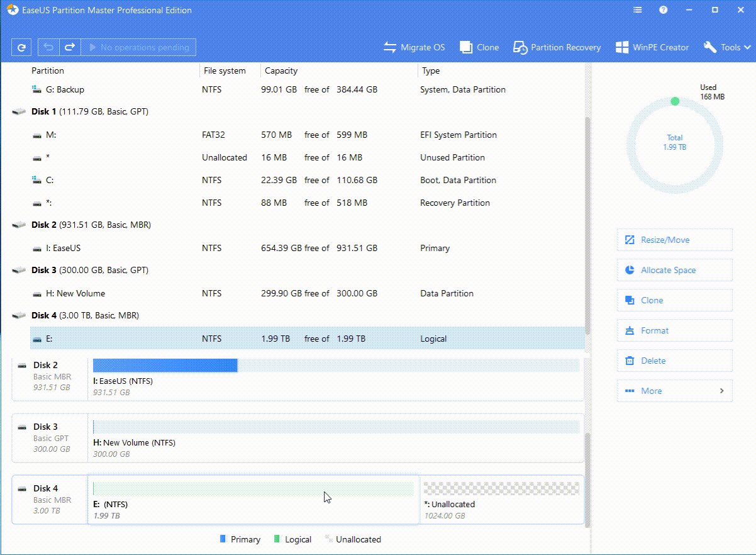
Task: Choose Format for the selected partition
Action: coord(674,330)
